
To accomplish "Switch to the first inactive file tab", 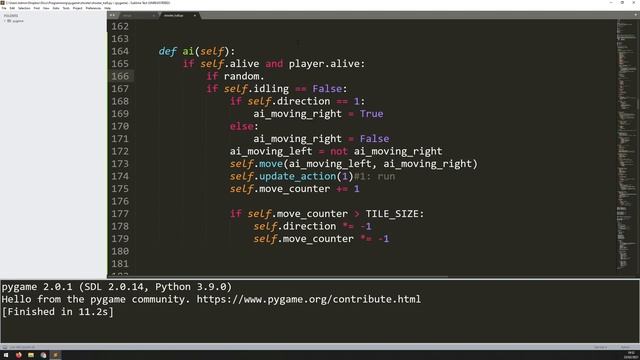I will (137, 16).
